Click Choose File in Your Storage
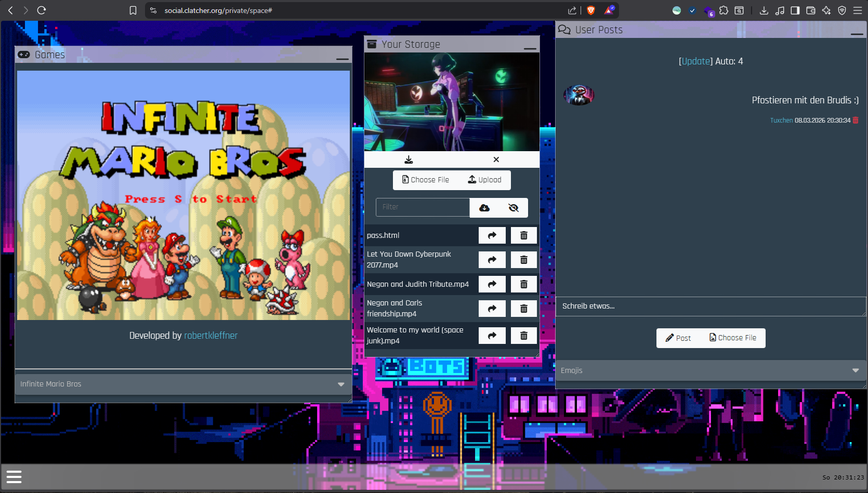The width and height of the screenshot is (868, 493). coord(426,180)
